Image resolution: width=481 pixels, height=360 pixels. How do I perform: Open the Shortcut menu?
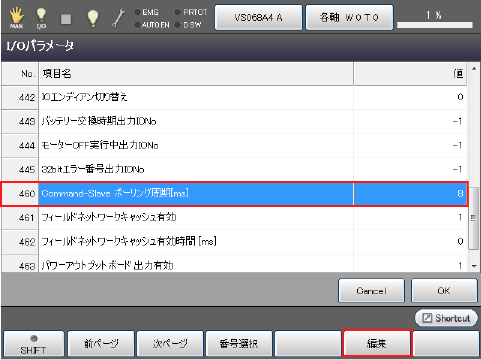[446, 318]
